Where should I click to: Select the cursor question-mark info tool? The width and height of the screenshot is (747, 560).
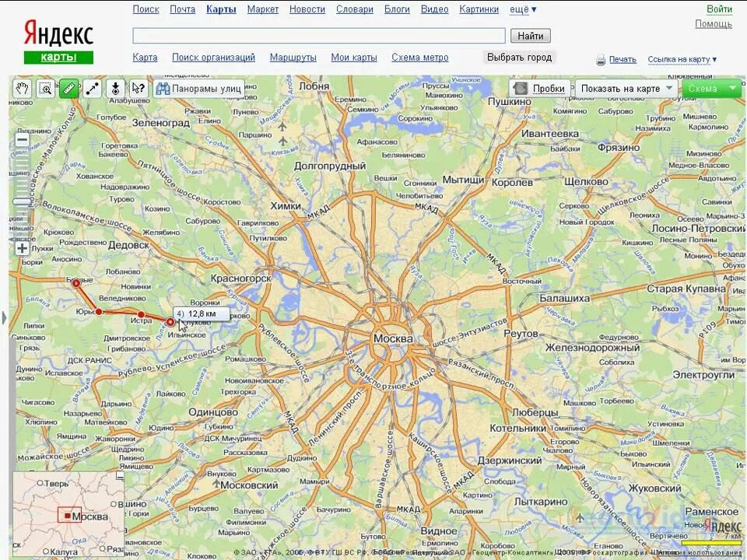coord(139,88)
